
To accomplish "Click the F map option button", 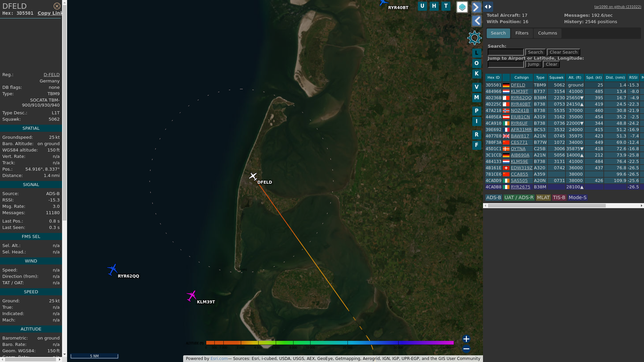I will (477, 145).
